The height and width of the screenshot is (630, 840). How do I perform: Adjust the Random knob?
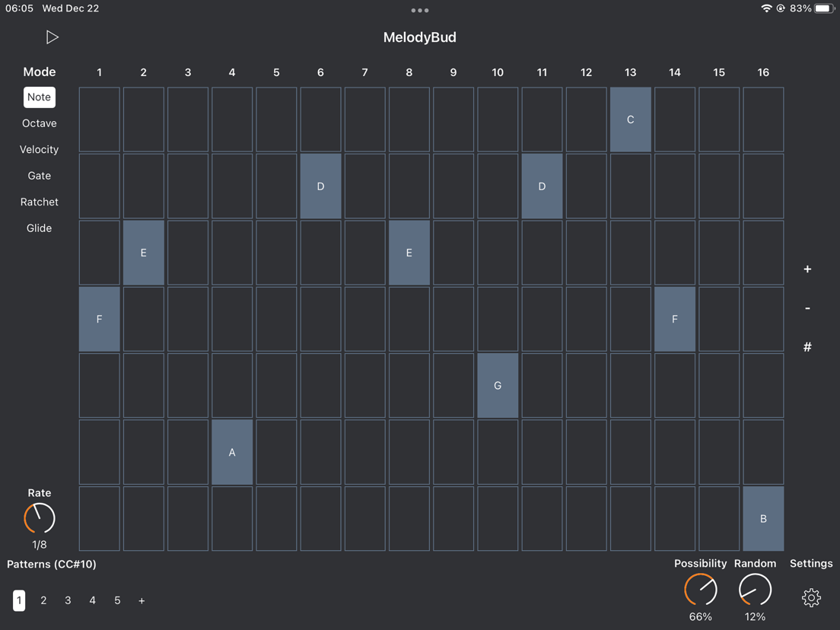755,589
